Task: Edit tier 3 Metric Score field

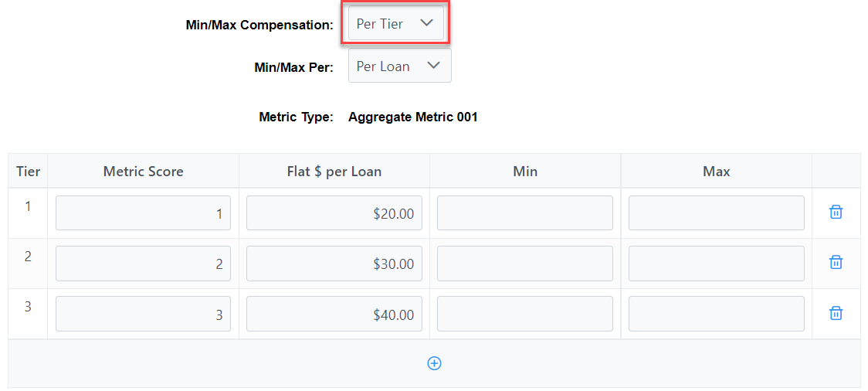Action: 143,314
